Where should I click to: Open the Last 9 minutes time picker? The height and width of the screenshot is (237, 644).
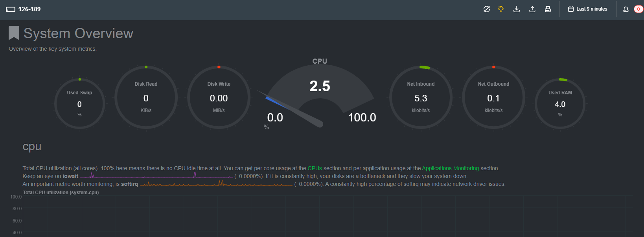(x=587, y=9)
